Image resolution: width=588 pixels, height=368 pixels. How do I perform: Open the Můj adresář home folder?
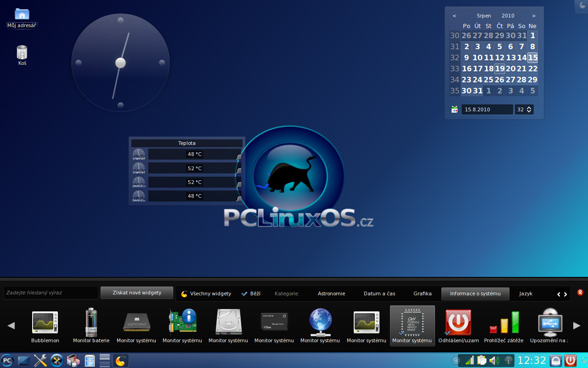tap(22, 18)
